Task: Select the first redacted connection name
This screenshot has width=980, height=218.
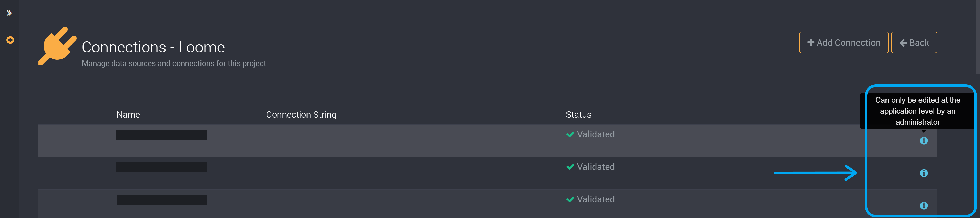Action: 162,135
